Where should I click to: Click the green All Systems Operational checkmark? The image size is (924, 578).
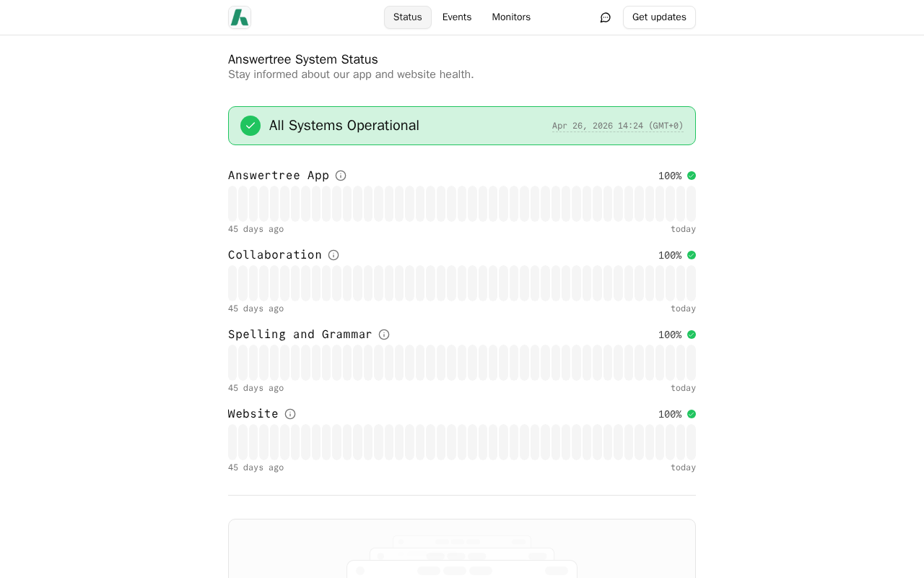[250, 126]
